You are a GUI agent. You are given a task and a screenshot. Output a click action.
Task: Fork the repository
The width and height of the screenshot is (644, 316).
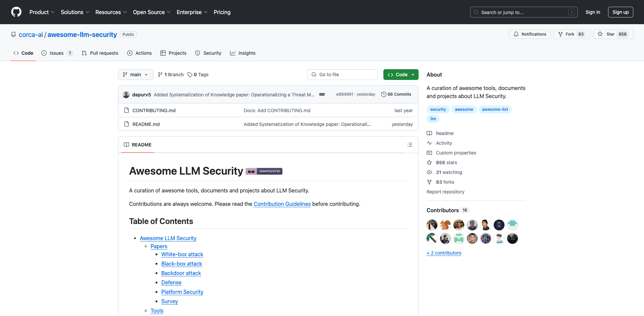click(572, 34)
